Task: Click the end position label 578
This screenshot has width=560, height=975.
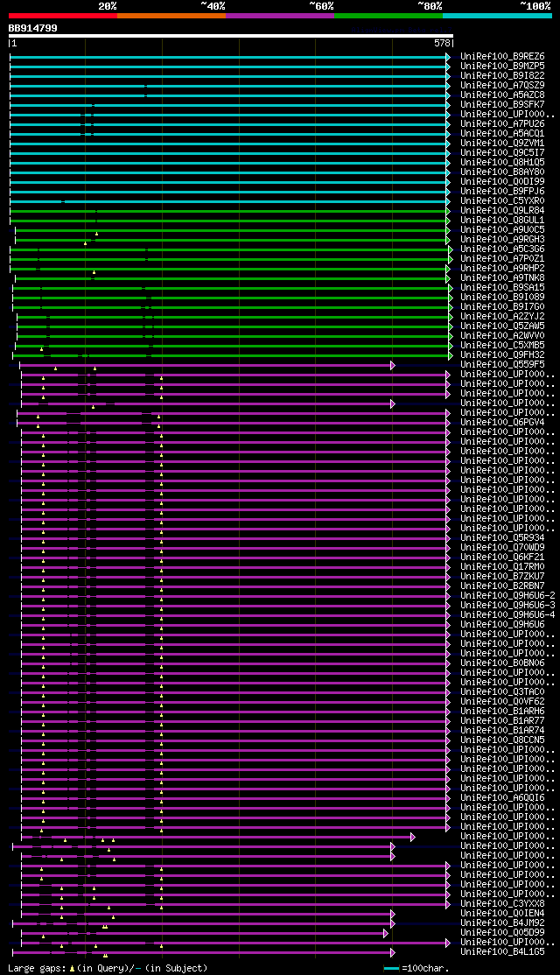Action: pos(441,44)
